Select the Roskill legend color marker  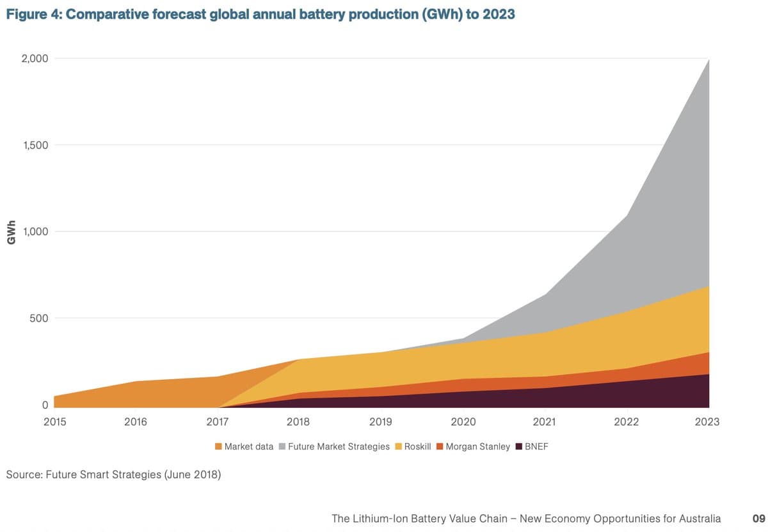397,446
